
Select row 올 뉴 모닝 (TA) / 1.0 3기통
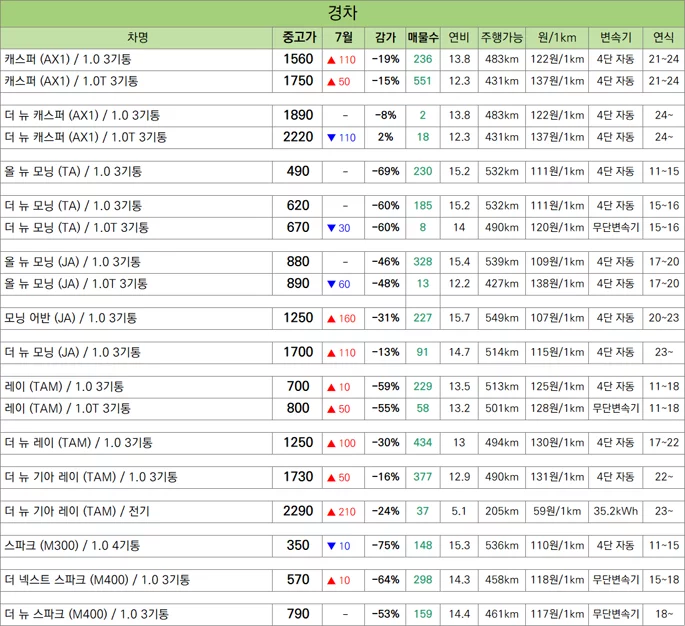(342, 172)
